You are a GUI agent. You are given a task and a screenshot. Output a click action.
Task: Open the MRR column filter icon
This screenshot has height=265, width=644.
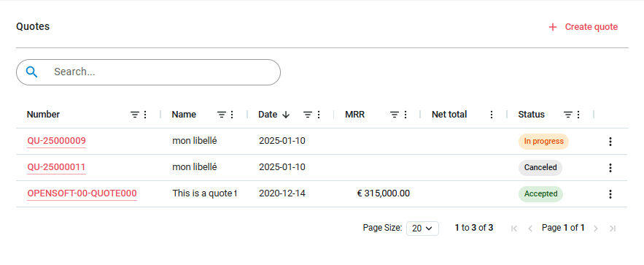(x=395, y=115)
